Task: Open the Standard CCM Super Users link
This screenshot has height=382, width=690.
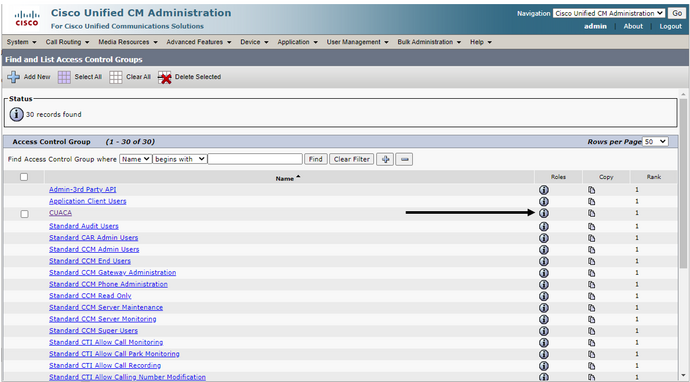Action: (x=93, y=331)
